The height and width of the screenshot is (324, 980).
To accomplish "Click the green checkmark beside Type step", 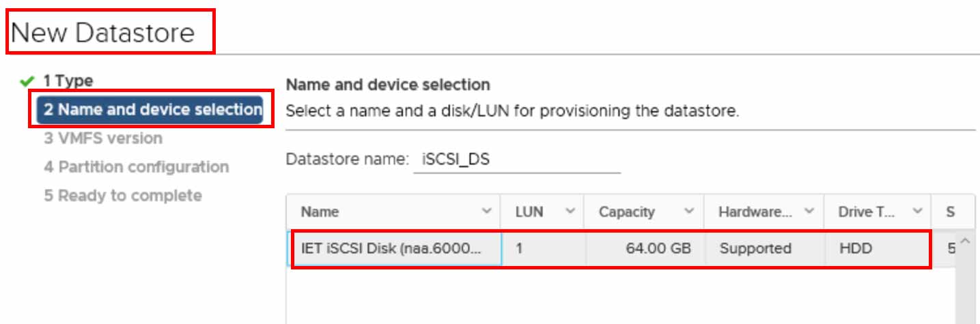I will 27,81.
